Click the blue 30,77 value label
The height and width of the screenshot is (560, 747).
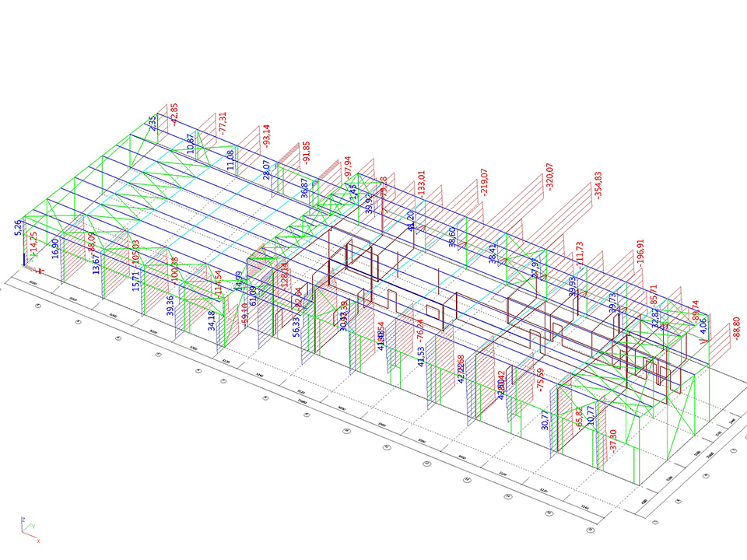coord(545,420)
